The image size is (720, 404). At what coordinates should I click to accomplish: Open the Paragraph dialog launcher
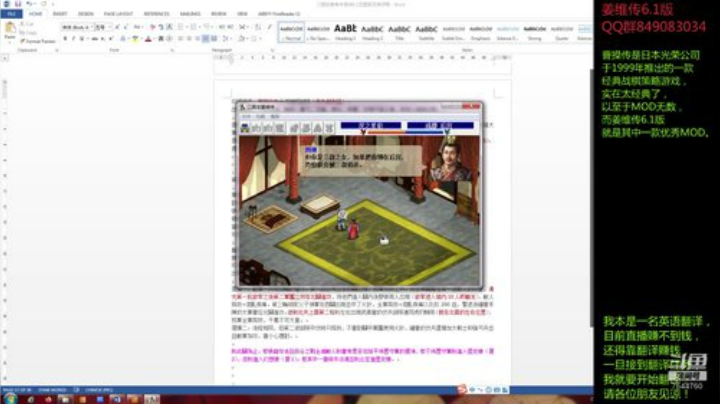coord(273,50)
